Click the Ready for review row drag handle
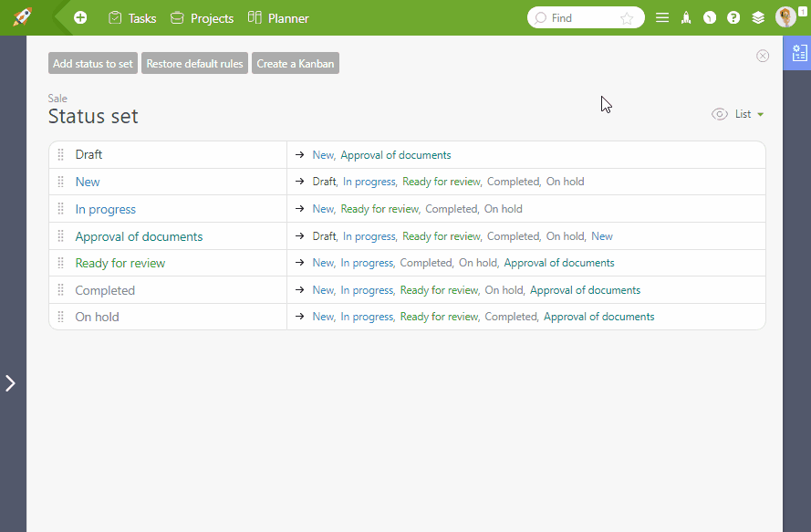The image size is (811, 532). (x=60, y=263)
